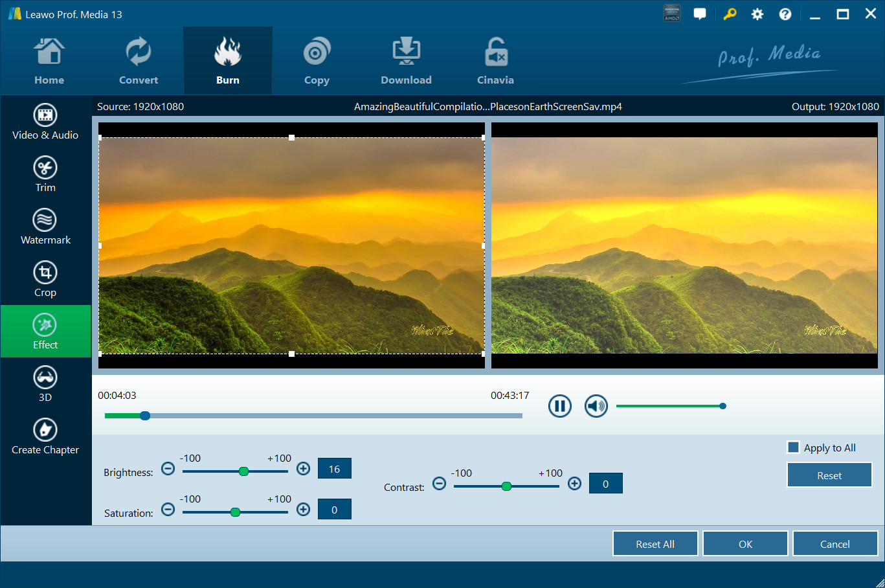Mute the preview with the speaker icon
Viewport: 885px width, 588px height.
[x=596, y=406]
